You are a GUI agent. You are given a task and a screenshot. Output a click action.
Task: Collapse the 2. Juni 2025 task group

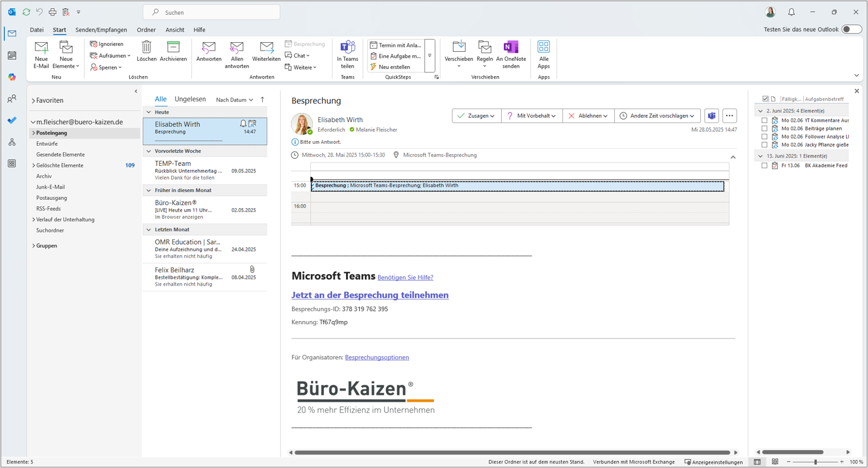pyautogui.click(x=760, y=111)
